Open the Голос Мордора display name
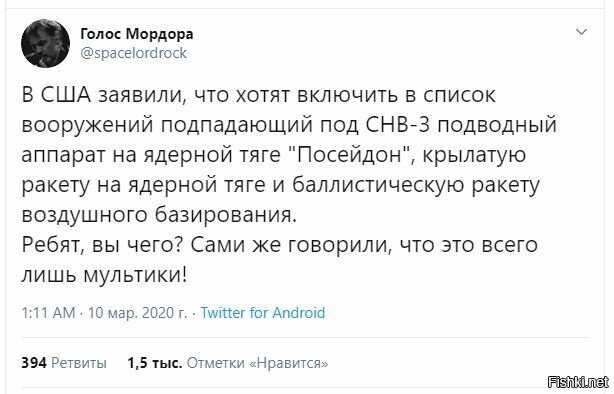Screen dimensions: 614x394 tap(137, 34)
